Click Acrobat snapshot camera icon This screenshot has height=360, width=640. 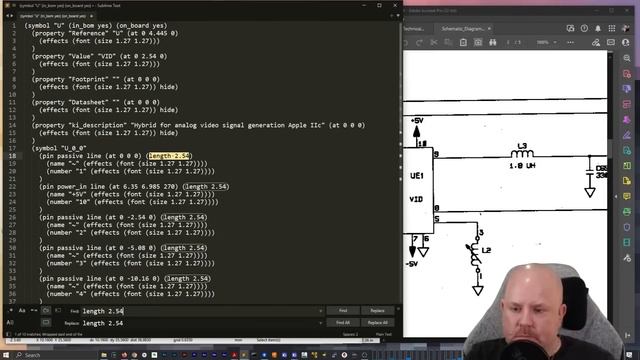pyautogui.click(x=478, y=42)
